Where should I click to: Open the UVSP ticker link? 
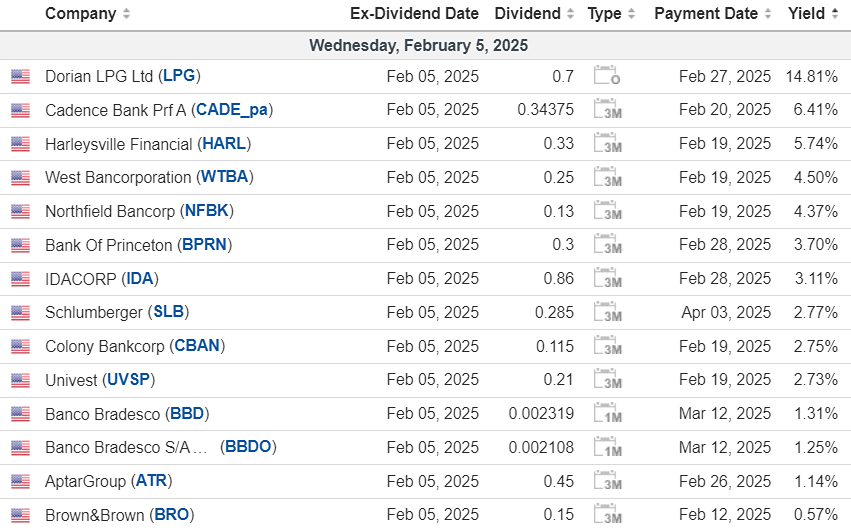coord(129,380)
